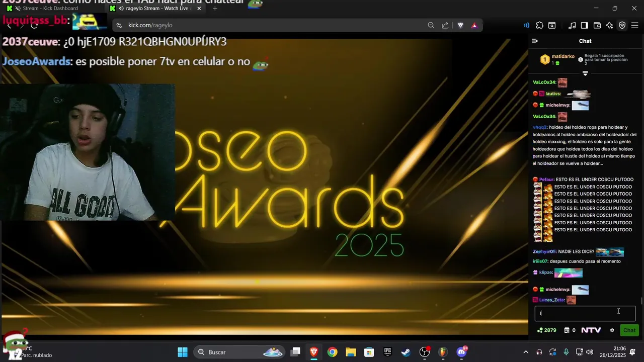Click username Zephyrr05 in chat
644x362 pixels.
(x=544, y=251)
